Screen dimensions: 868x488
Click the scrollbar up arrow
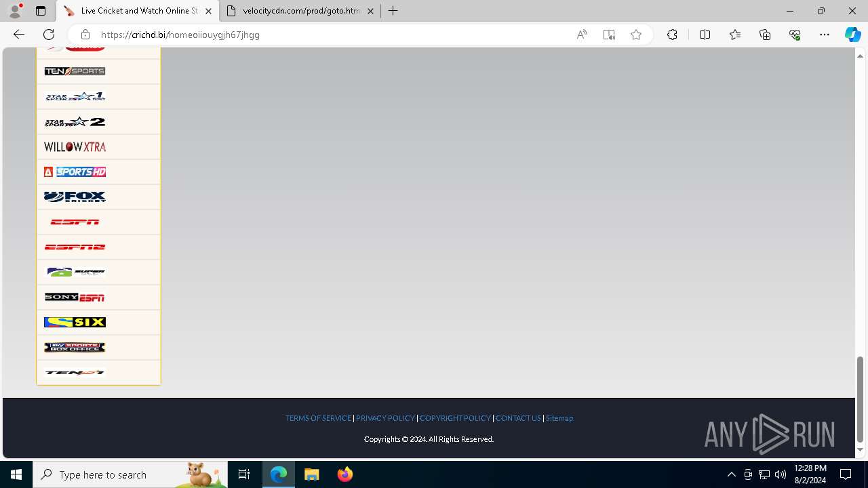[x=860, y=56]
